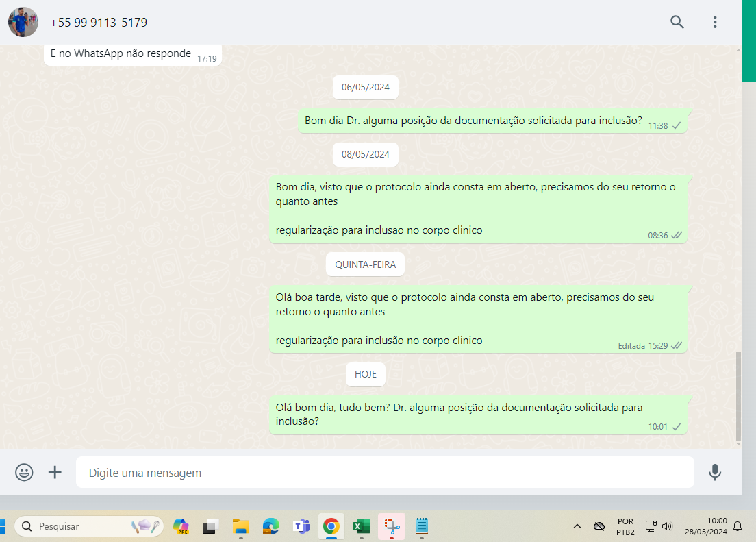756x542 pixels.
Task: Click the 06/05/2024 date separator
Action: click(366, 87)
